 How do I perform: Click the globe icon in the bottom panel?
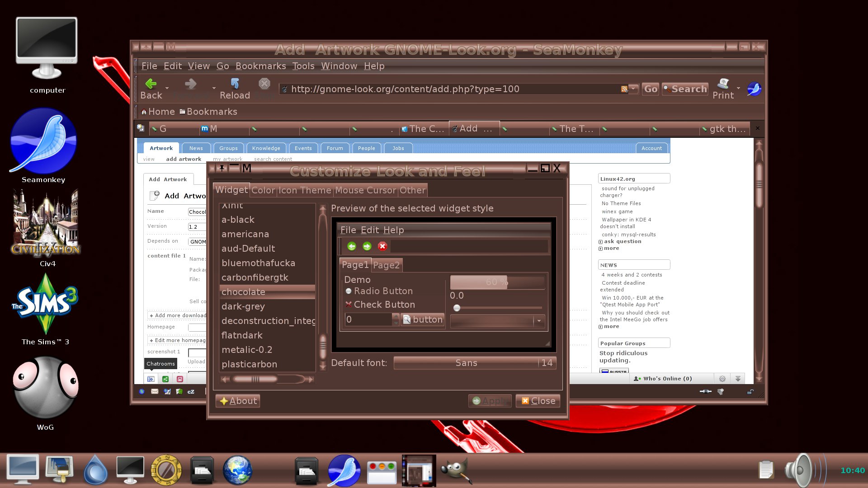(x=237, y=470)
